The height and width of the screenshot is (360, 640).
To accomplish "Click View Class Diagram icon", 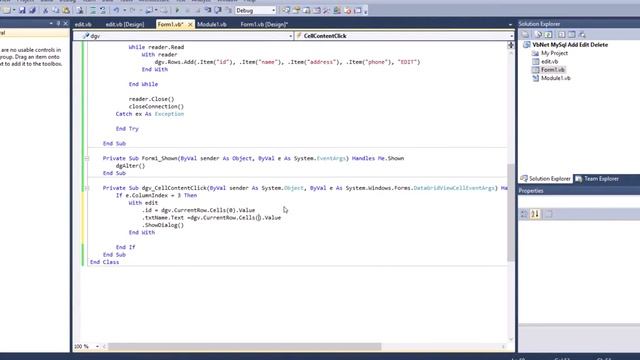I will click(582, 35).
